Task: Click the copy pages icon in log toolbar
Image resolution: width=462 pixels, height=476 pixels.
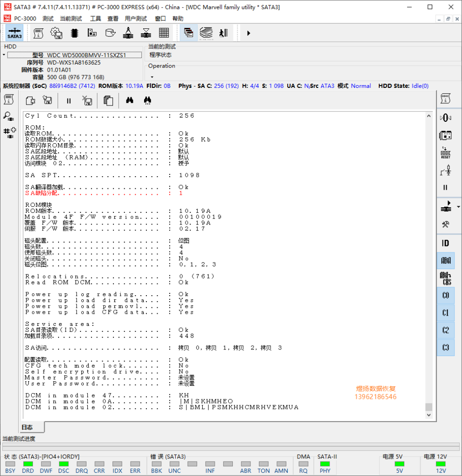Action: coord(108,101)
